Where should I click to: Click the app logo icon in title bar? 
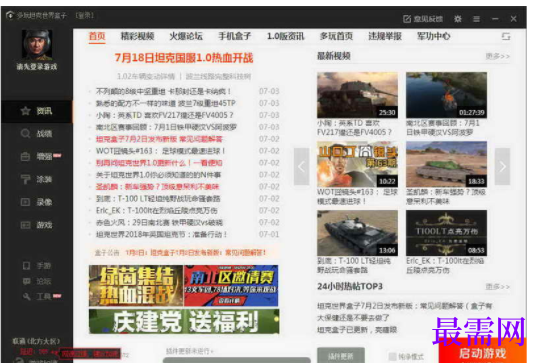[10, 15]
